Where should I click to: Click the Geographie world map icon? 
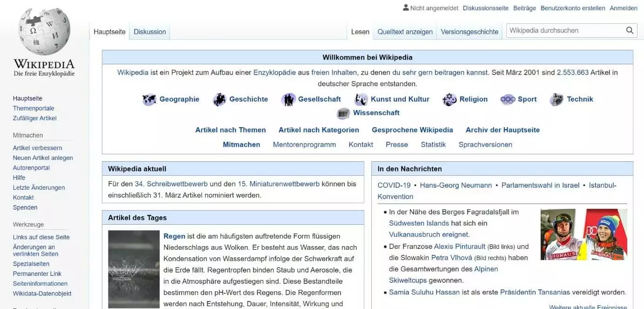pyautogui.click(x=149, y=99)
